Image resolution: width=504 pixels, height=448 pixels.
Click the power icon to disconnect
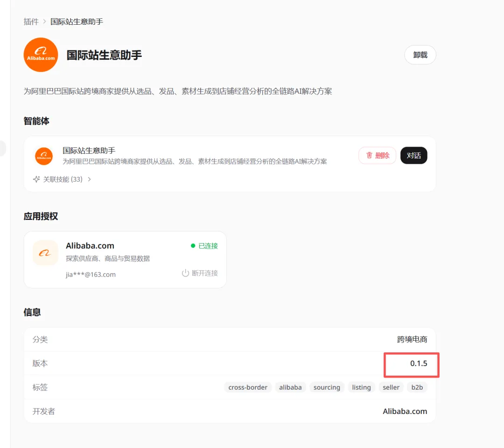pos(185,273)
